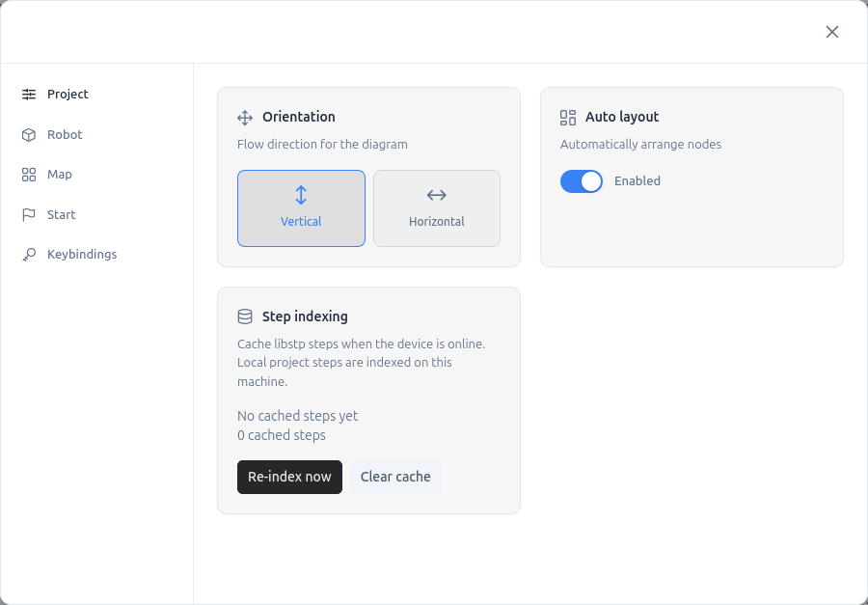The image size is (868, 605).
Task: Close the settings dialog
Action: pyautogui.click(x=831, y=31)
